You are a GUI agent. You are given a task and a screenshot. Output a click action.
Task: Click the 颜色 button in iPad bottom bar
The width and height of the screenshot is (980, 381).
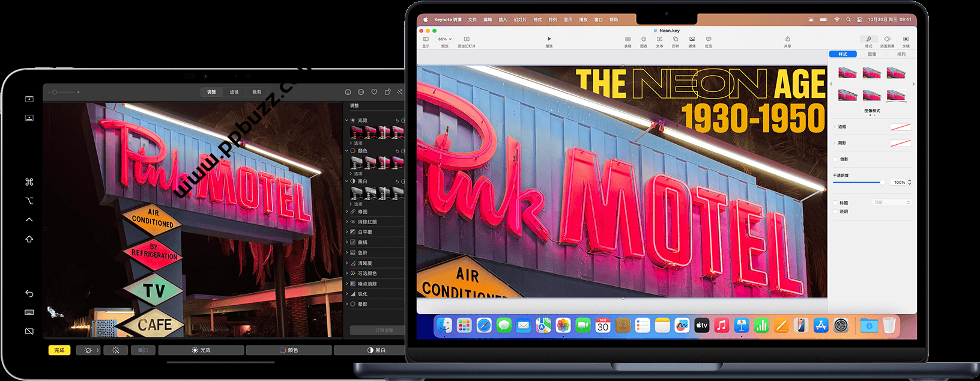(289, 350)
